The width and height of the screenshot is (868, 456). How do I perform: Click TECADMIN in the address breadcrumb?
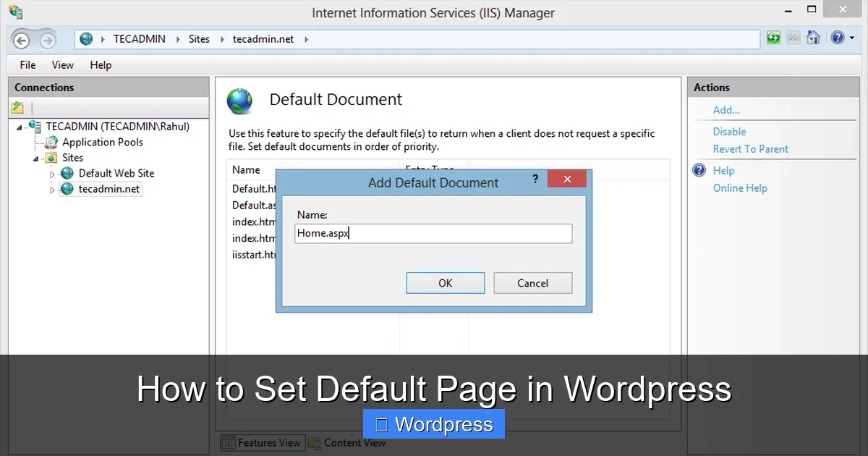point(140,39)
